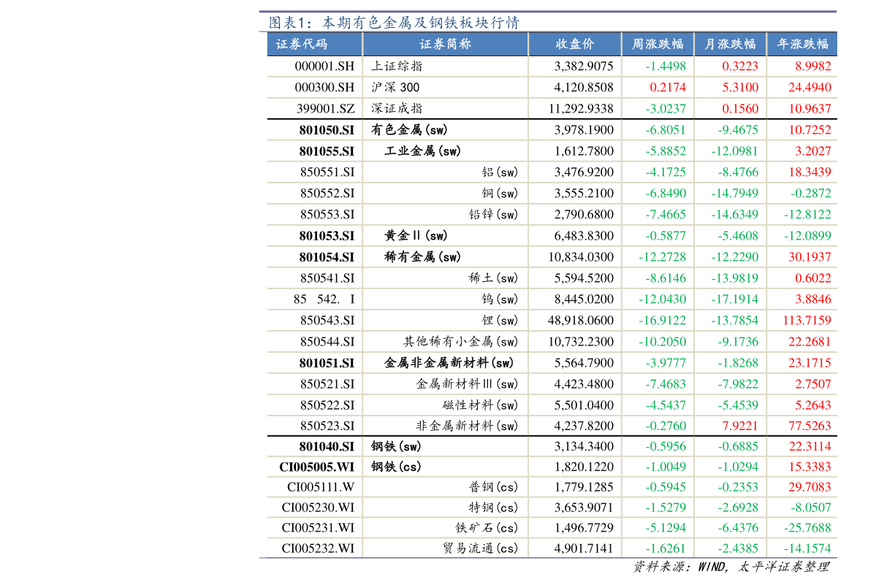The height and width of the screenshot is (588, 895).
Task: Click the 收盘价 column header
Action: pyautogui.click(x=574, y=44)
